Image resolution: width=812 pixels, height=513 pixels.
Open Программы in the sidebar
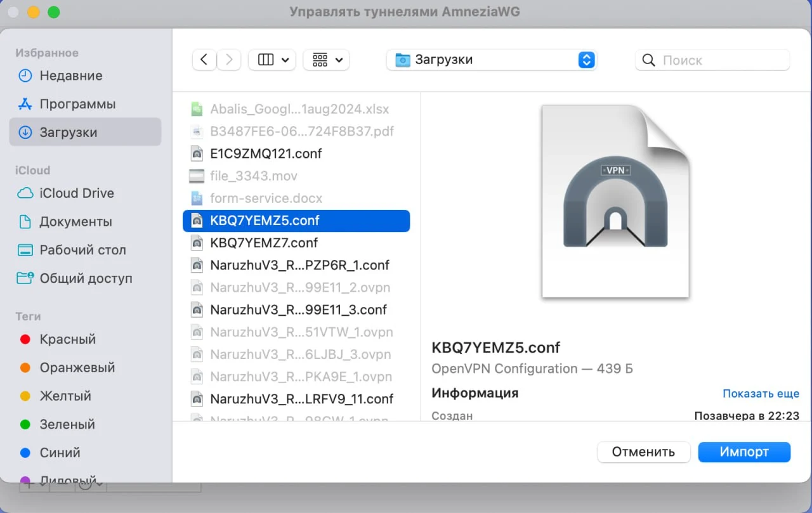pyautogui.click(x=77, y=104)
